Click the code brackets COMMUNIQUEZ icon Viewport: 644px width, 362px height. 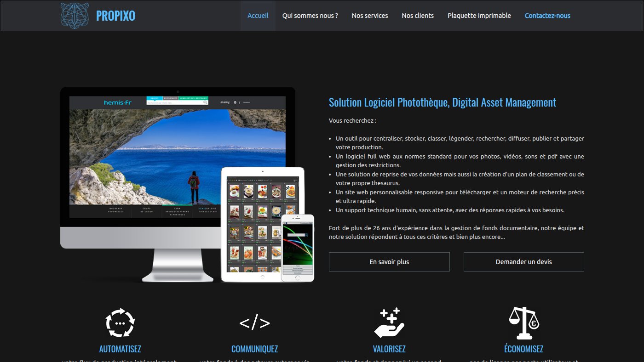click(x=254, y=323)
